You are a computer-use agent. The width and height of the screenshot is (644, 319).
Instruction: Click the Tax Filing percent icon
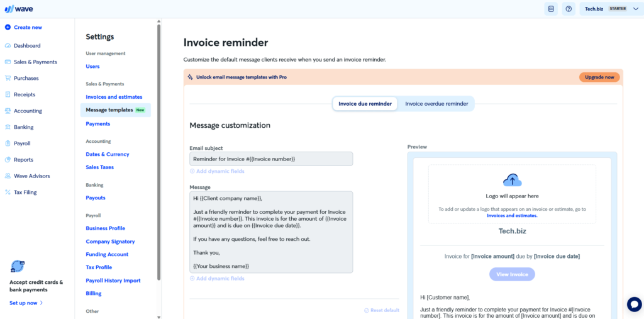click(8, 193)
